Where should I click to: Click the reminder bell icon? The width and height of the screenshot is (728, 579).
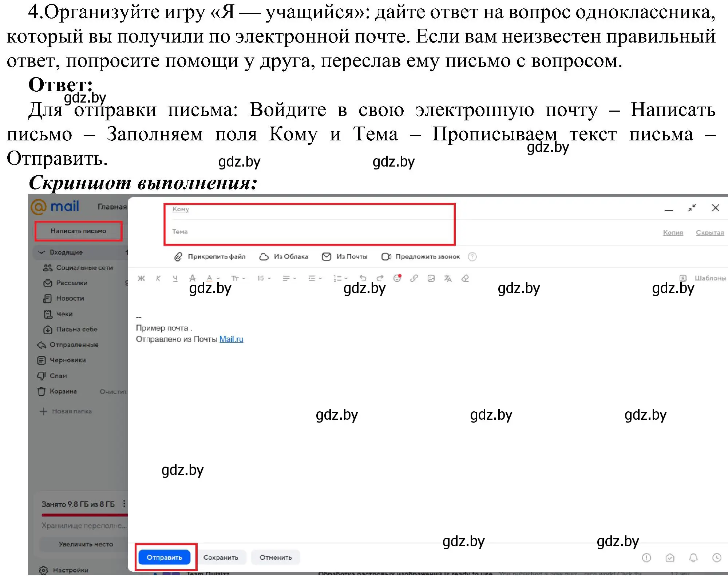click(x=693, y=558)
